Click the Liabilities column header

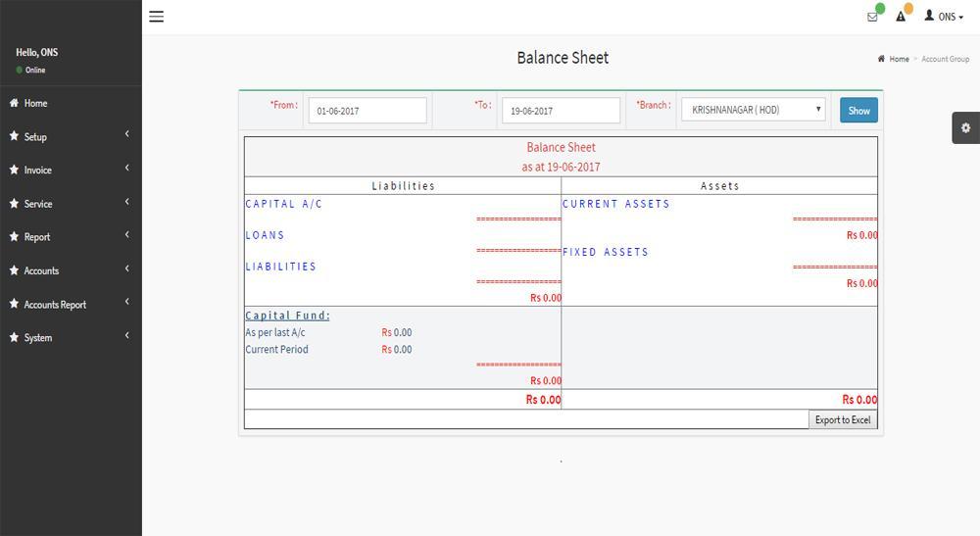[403, 185]
